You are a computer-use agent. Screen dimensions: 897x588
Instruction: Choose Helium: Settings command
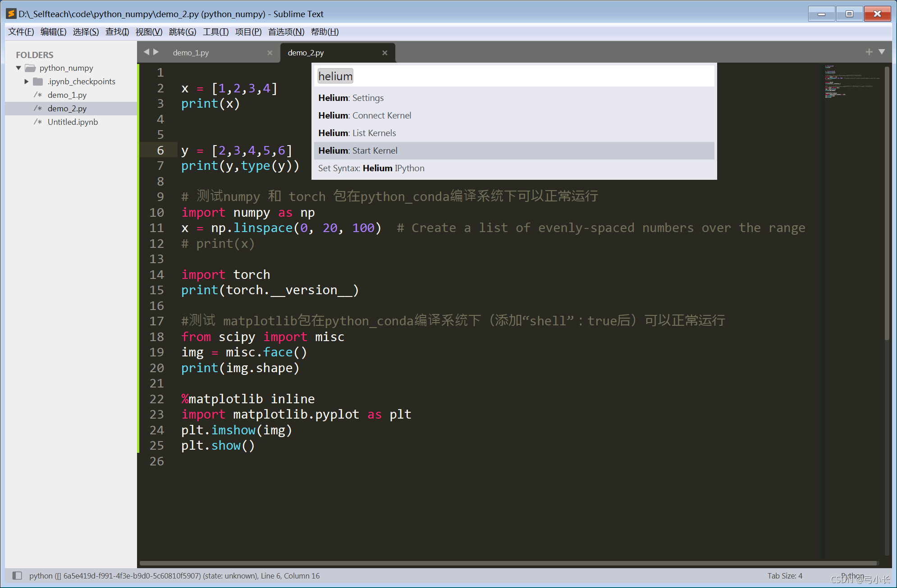pyautogui.click(x=514, y=98)
